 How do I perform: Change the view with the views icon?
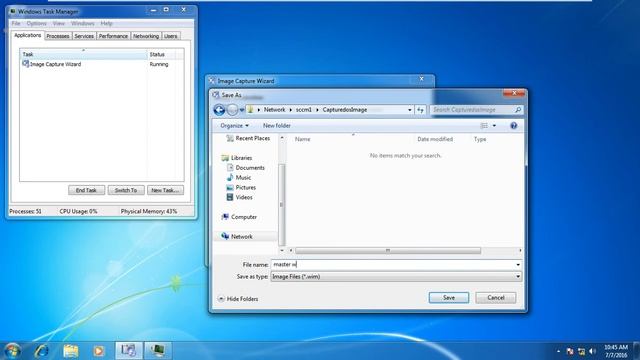(x=484, y=126)
